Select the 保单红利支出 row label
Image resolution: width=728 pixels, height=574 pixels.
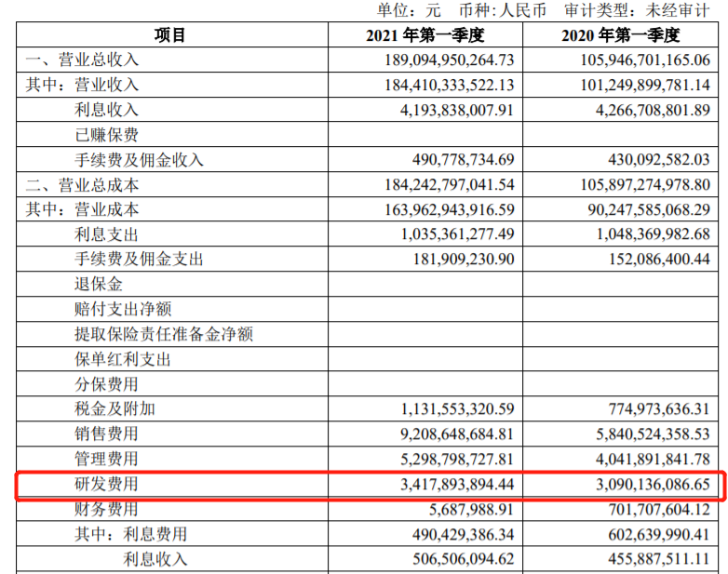123,359
